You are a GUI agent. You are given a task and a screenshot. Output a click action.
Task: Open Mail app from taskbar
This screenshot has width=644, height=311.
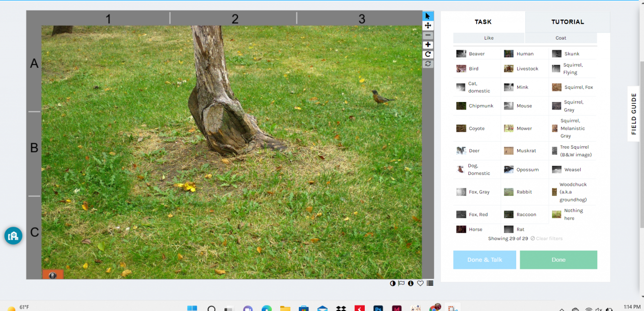point(323,308)
